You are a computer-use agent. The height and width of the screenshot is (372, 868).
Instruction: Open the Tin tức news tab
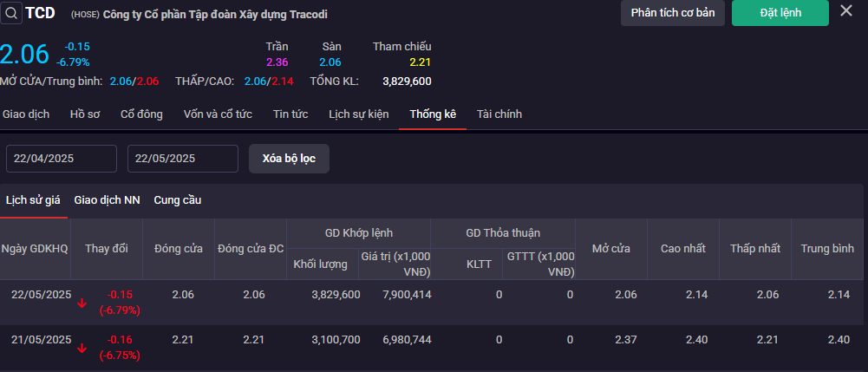pos(290,114)
